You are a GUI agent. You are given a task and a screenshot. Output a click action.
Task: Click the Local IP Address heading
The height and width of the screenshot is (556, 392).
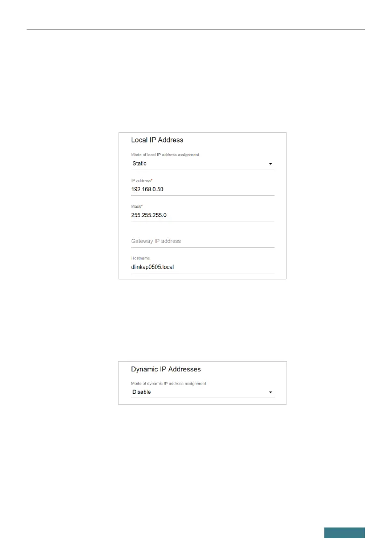click(157, 140)
